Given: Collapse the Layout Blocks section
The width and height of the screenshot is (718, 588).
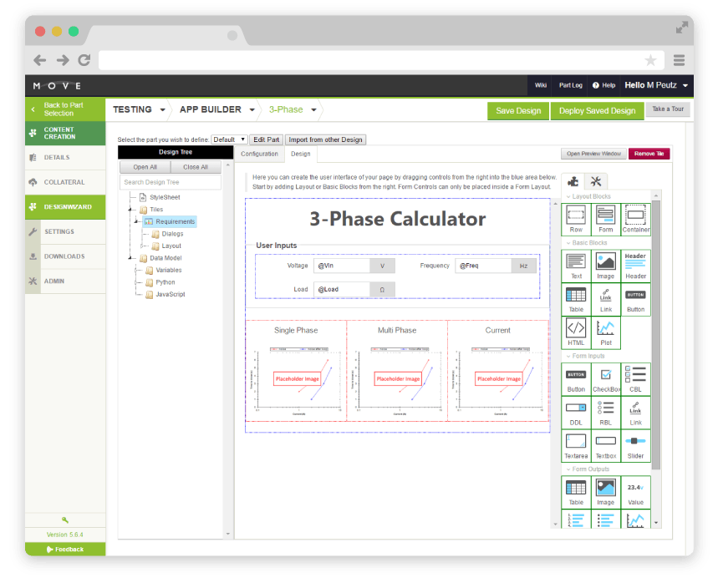Looking at the screenshot, I should tap(589, 196).
